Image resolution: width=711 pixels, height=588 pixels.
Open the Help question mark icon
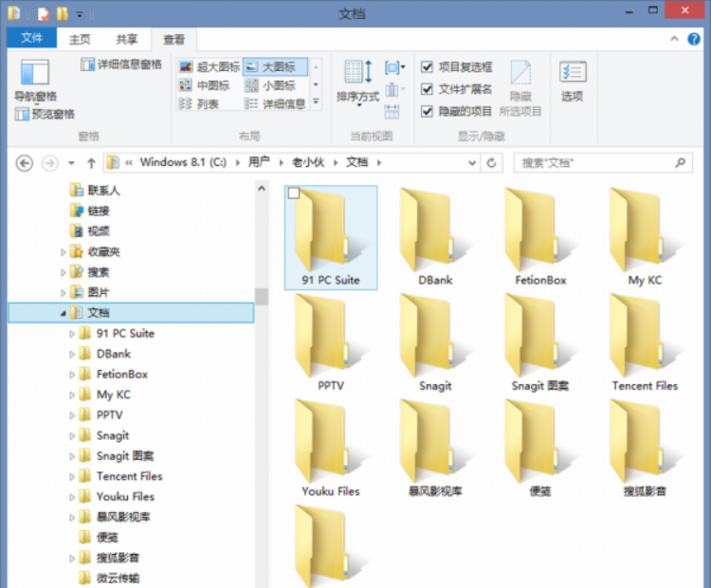coord(697,39)
